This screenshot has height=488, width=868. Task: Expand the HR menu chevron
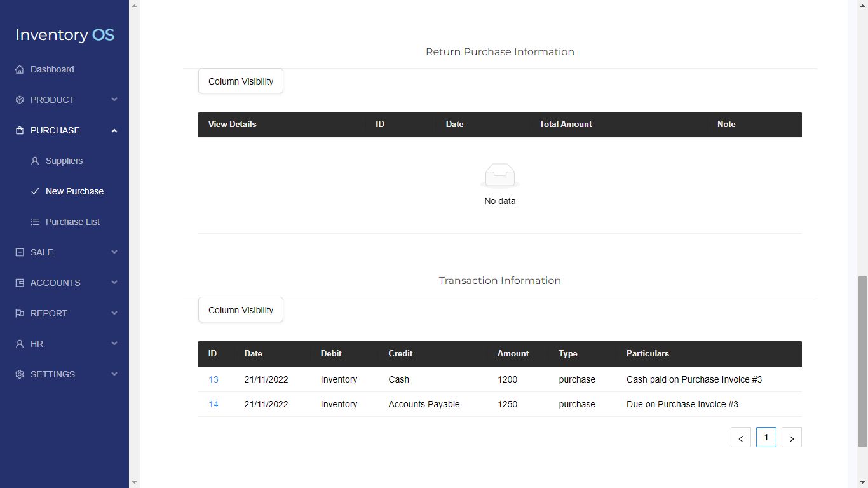click(114, 344)
